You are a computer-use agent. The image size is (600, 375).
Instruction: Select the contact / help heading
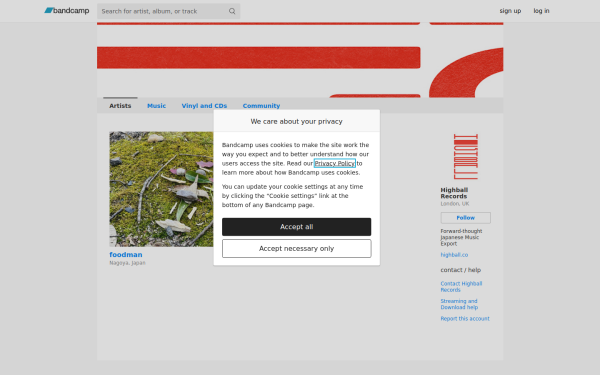(x=461, y=270)
